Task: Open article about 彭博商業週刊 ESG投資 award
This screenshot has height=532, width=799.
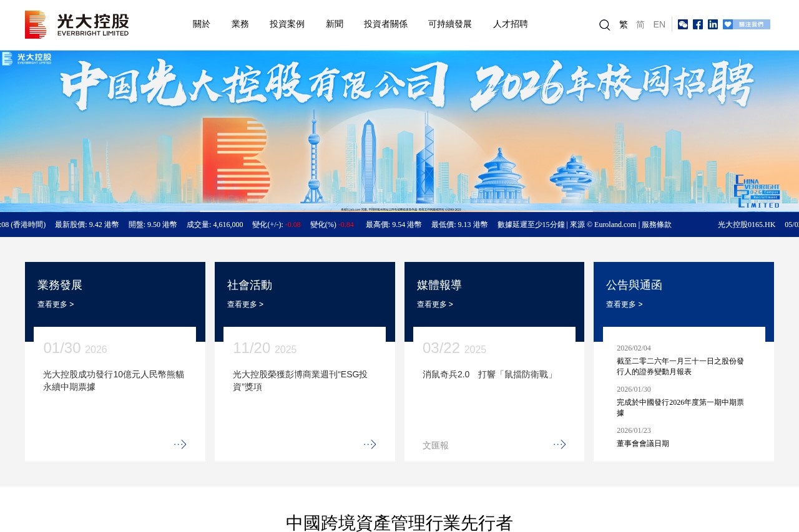Action: pos(301,380)
